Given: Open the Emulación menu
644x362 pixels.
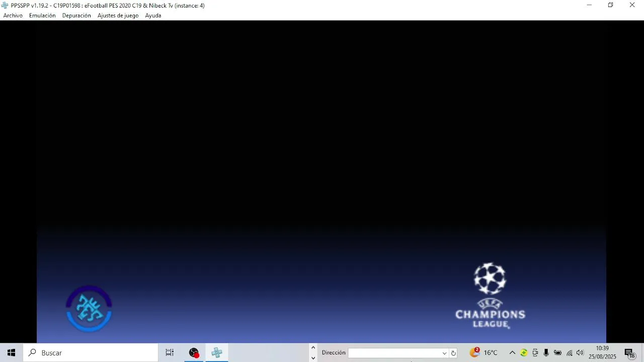Looking at the screenshot, I should coord(42,16).
